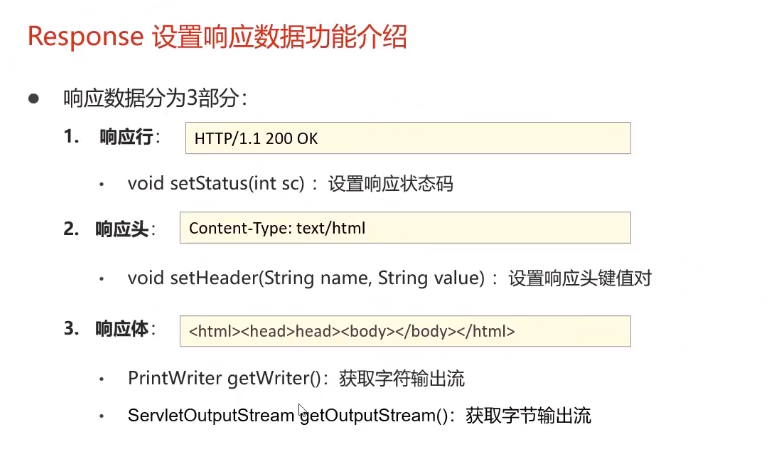
Task: Click the "HTTP/1.1 200 OK" box
Action: 407,138
